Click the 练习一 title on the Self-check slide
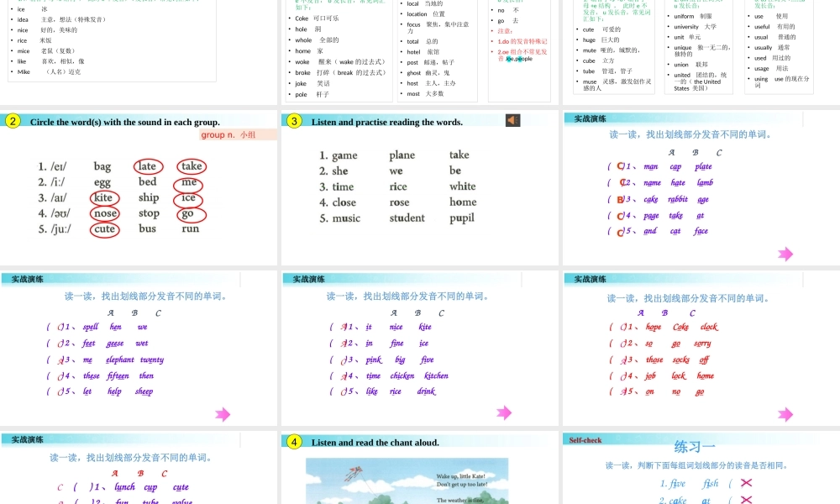The width and height of the screenshot is (840, 504). tap(695, 447)
